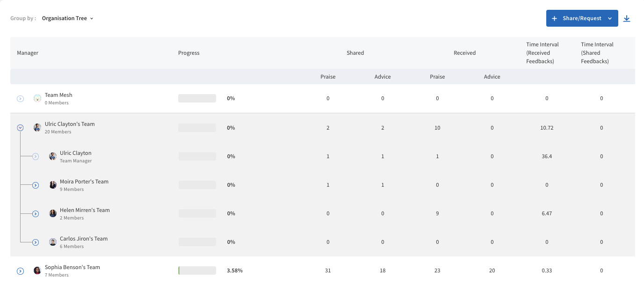644x285 pixels.
Task: Click Carlos Jiron's Team avatar
Action: click(53, 242)
